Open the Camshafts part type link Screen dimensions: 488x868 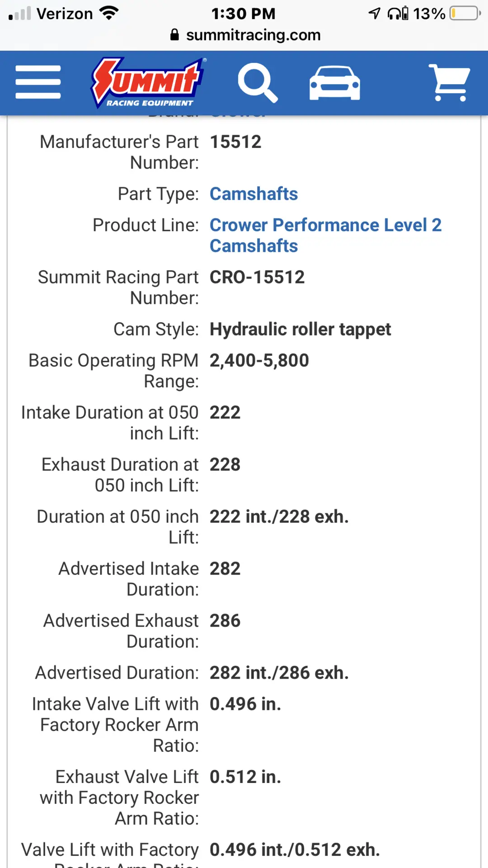pos(254,194)
